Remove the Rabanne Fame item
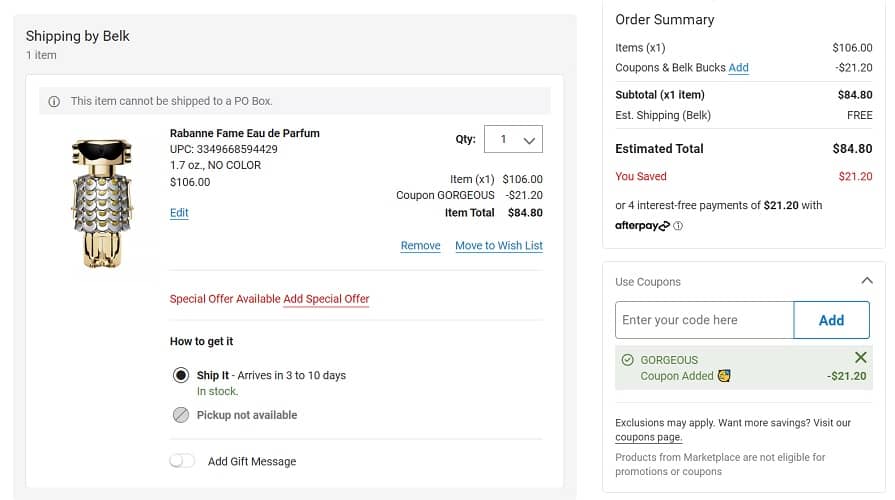Screen dimensions: 895x500 (420, 246)
